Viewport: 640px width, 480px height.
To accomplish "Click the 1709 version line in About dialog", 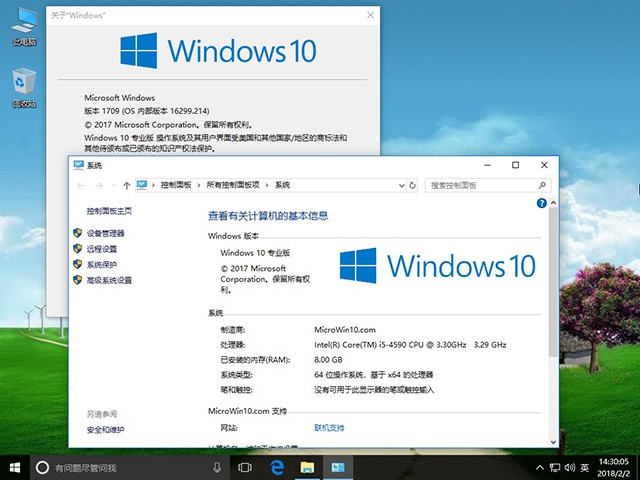I will (147, 111).
